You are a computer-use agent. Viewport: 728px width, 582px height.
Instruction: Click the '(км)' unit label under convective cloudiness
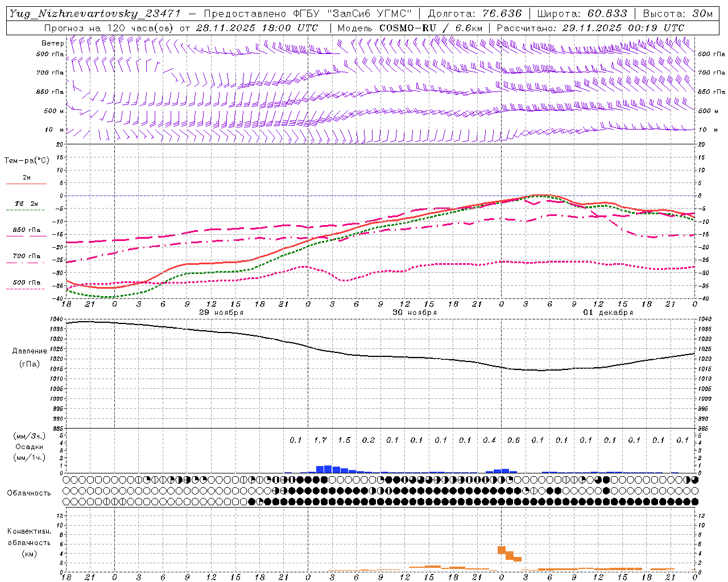(x=29, y=553)
